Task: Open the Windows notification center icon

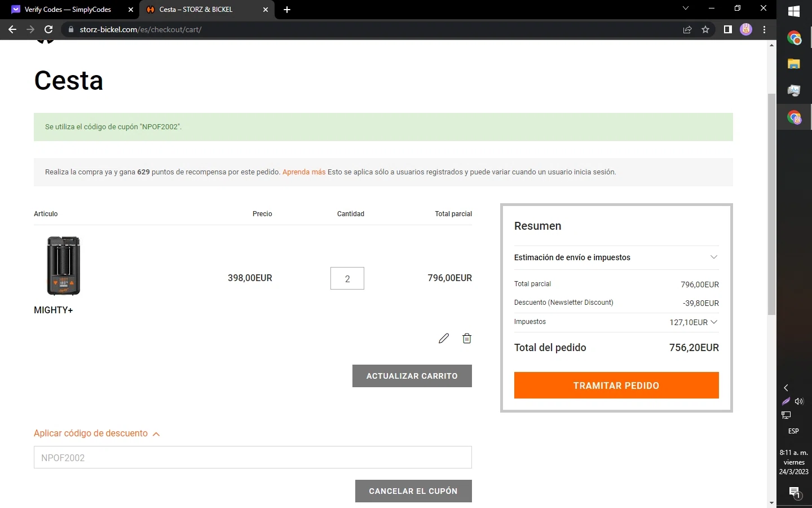Action: [x=795, y=493]
